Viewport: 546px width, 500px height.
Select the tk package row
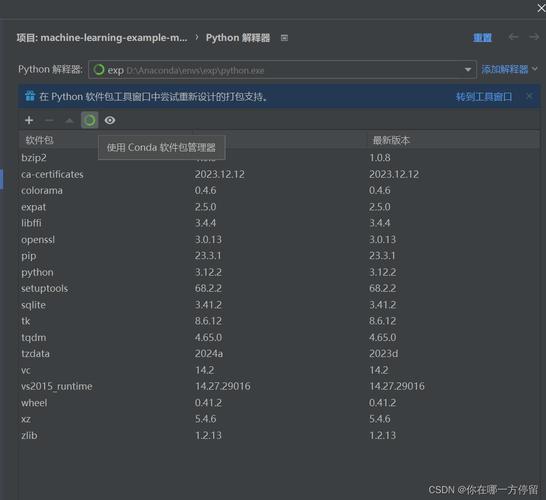pos(279,321)
